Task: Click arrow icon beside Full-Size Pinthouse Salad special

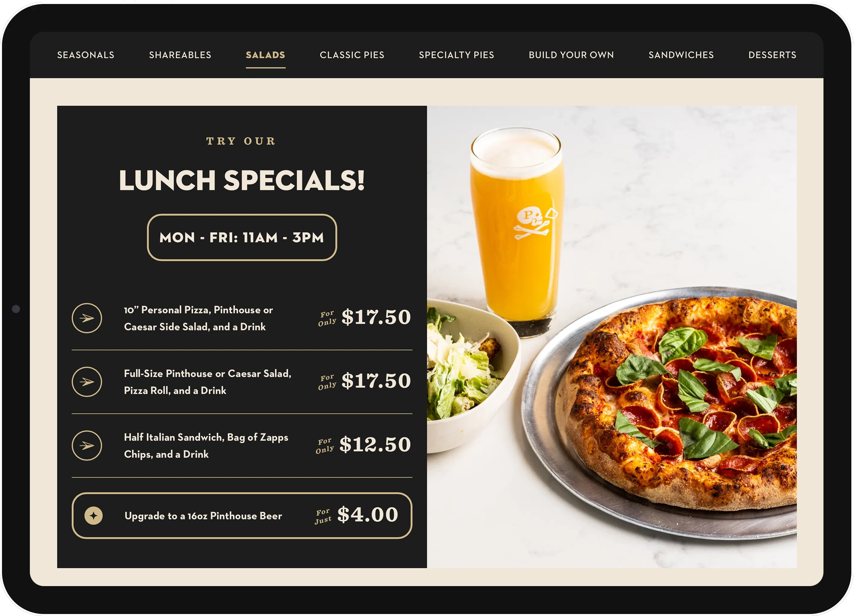Action: tap(87, 382)
